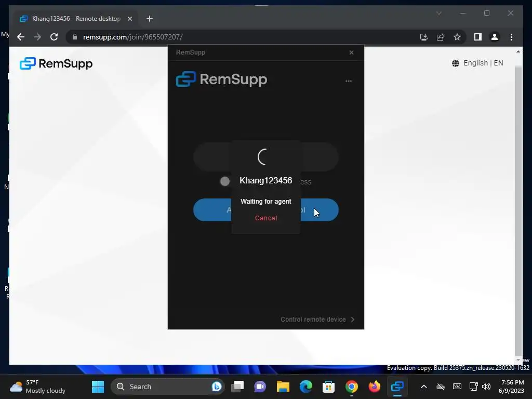Cancel waiting for agent

click(x=266, y=218)
